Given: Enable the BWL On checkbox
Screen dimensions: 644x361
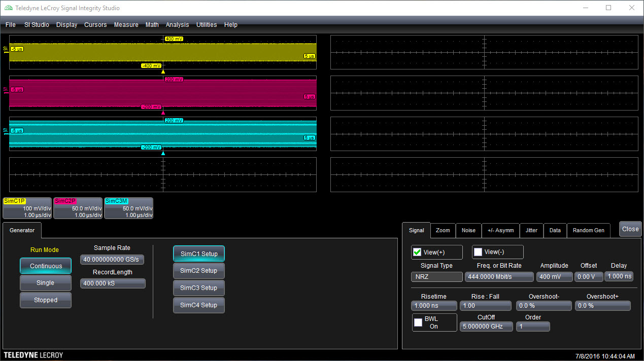Looking at the screenshot, I should [418, 322].
